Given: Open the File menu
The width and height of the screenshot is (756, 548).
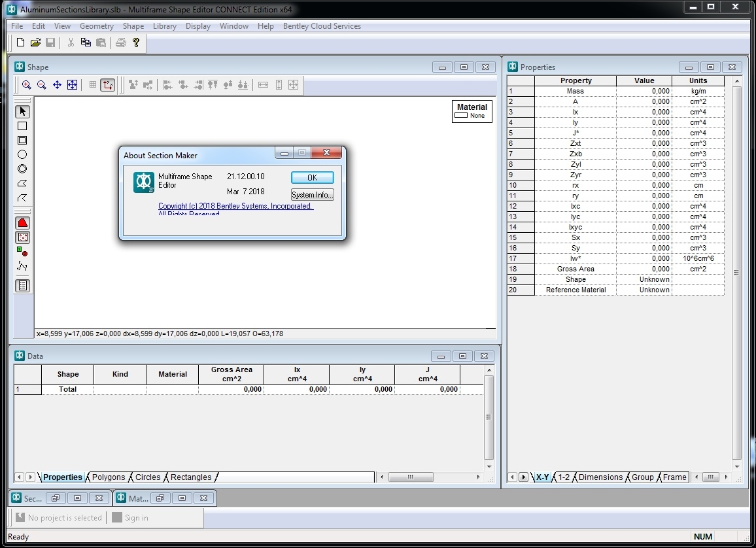Looking at the screenshot, I should pyautogui.click(x=17, y=26).
